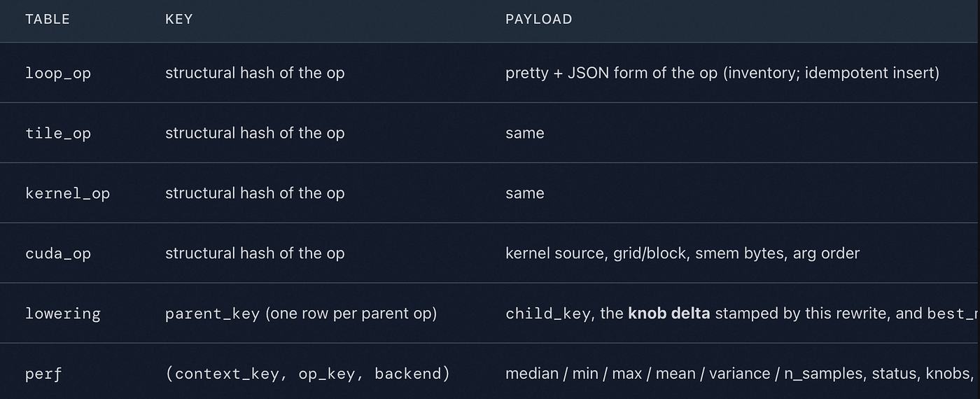
Task: Click parent_key in the lowering row
Action: click(x=213, y=314)
